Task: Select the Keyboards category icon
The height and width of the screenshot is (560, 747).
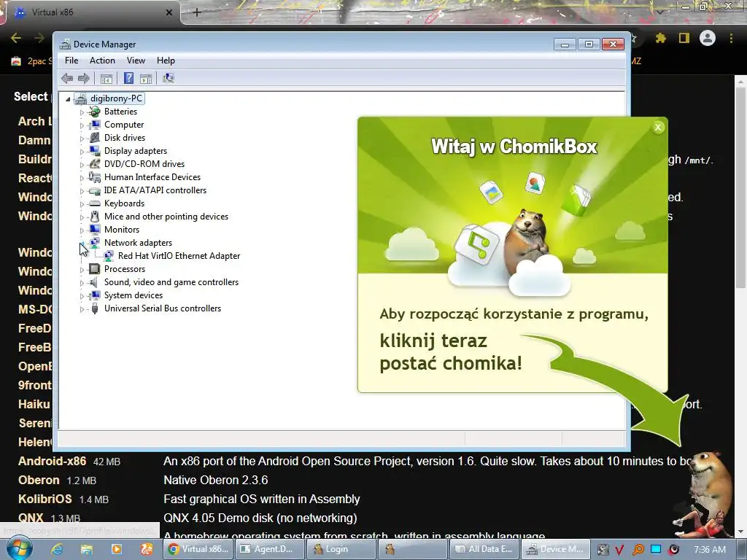Action: (x=95, y=203)
